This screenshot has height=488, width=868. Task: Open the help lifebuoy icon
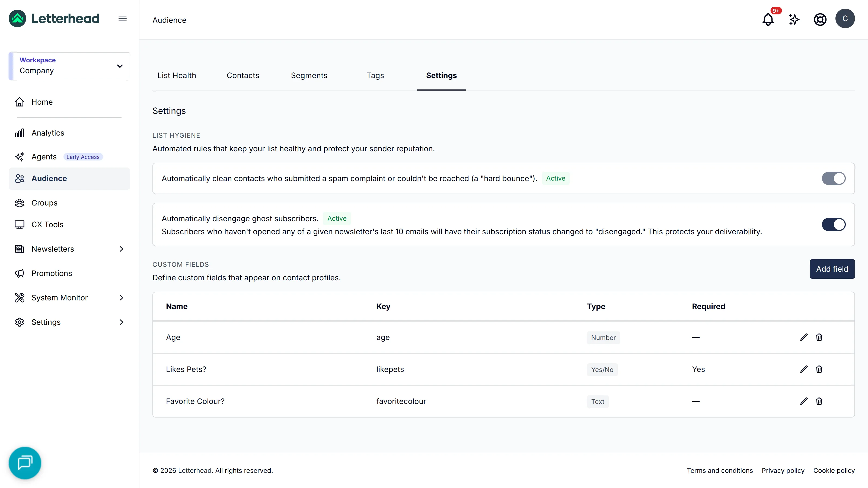820,19
